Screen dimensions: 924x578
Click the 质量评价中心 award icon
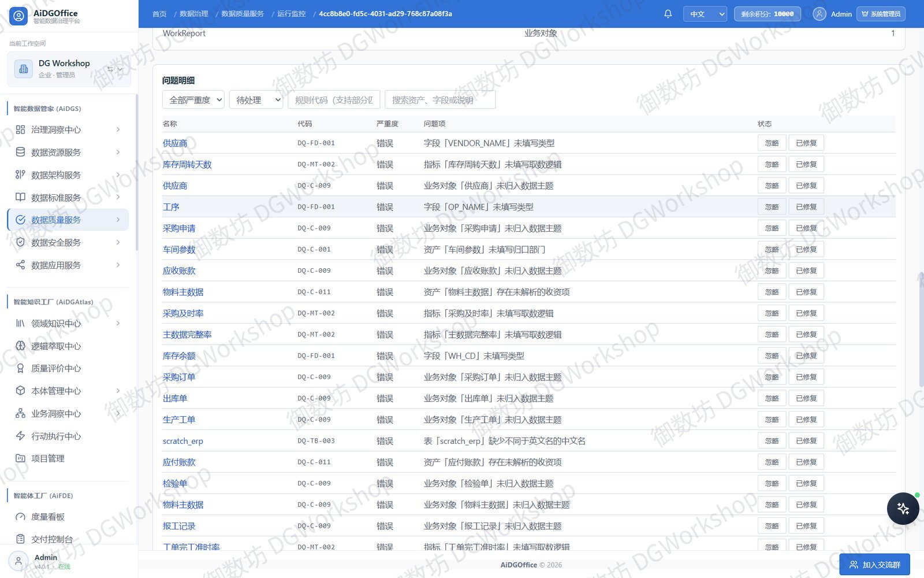click(20, 368)
